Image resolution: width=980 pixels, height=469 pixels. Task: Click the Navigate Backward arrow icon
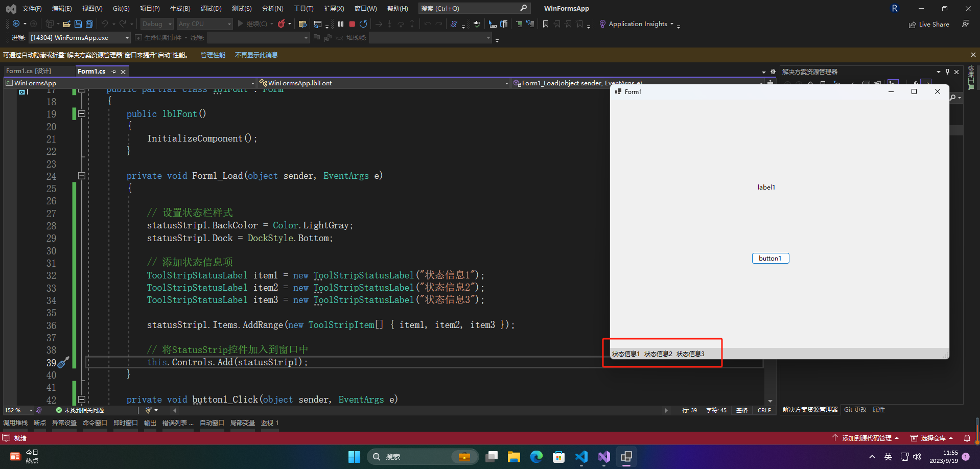click(x=16, y=24)
